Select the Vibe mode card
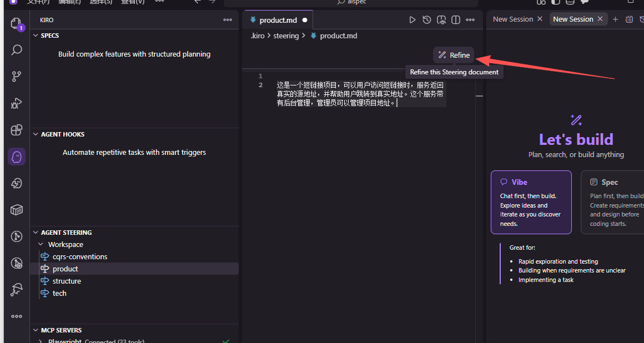Image resolution: width=644 pixels, height=343 pixels. (531, 202)
